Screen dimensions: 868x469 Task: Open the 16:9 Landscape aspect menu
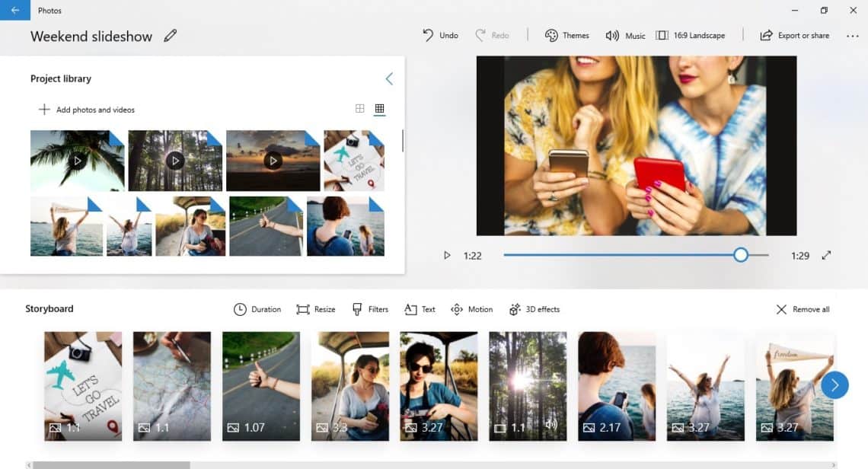pos(691,36)
